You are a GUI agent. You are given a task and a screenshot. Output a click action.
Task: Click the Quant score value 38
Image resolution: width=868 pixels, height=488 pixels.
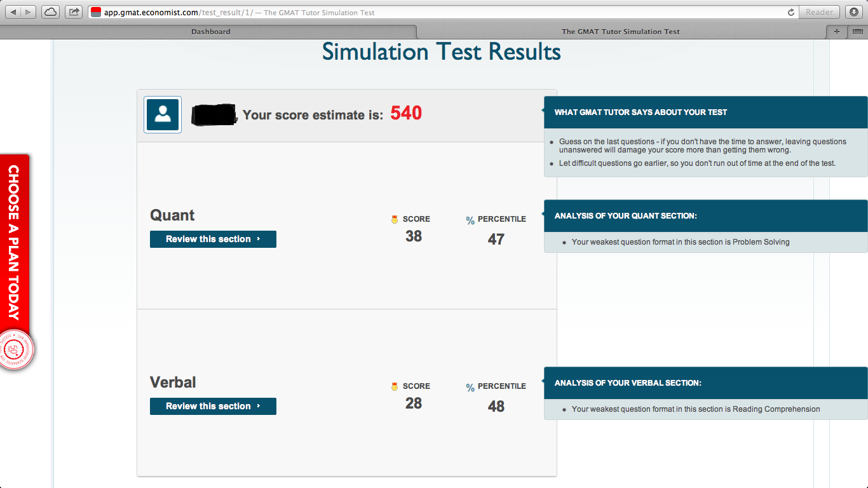(414, 236)
